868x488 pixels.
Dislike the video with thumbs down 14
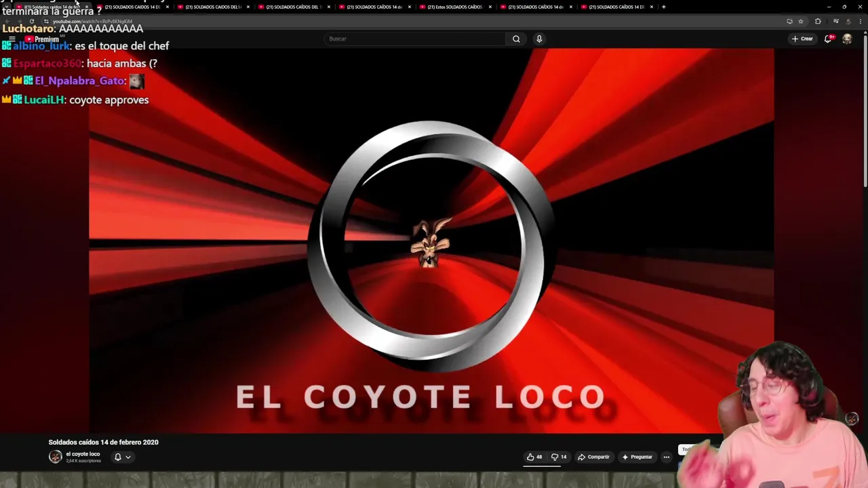coord(559,457)
